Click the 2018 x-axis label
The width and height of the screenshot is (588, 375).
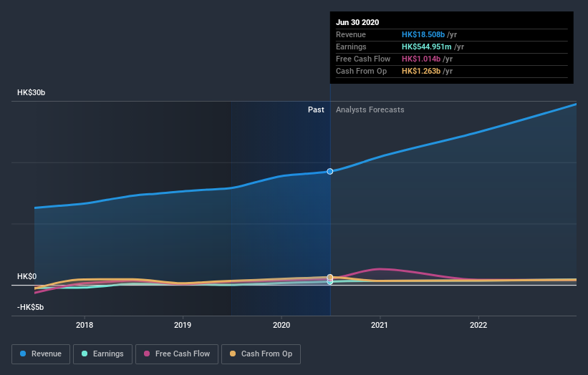click(85, 325)
